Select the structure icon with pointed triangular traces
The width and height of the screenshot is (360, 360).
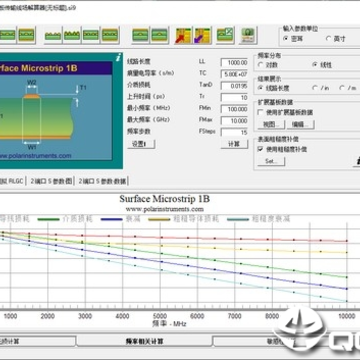coord(72,35)
